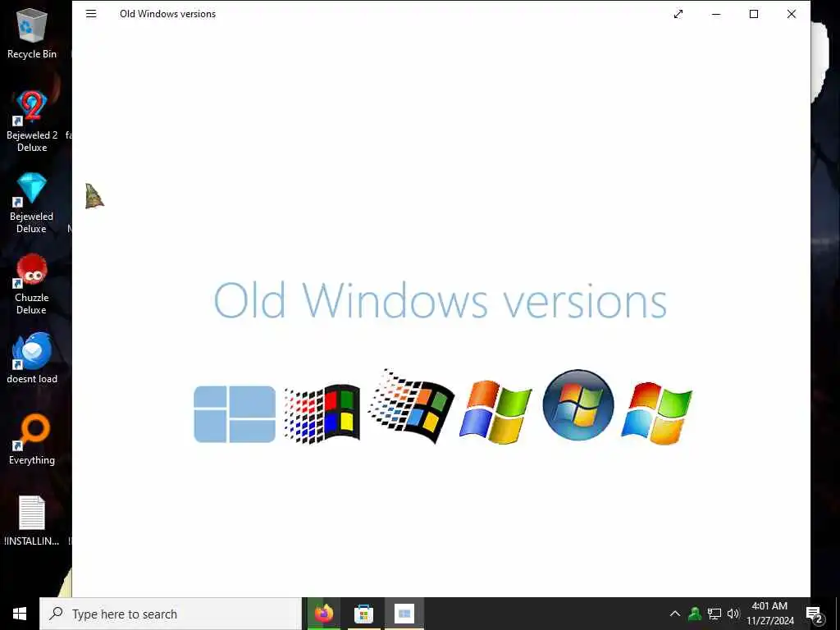840x630 pixels.
Task: Click the Old Windows versions taskbar app button
Action: click(x=404, y=614)
